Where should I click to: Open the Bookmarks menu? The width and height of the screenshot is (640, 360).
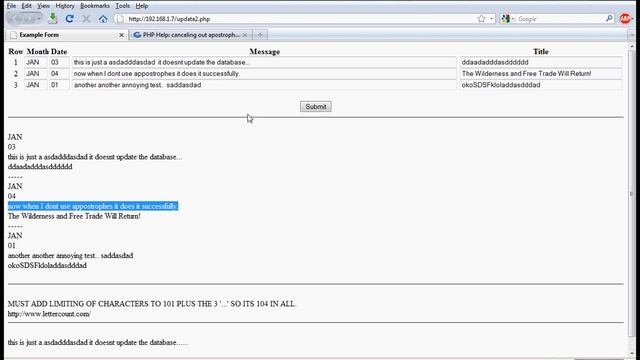(x=95, y=6)
